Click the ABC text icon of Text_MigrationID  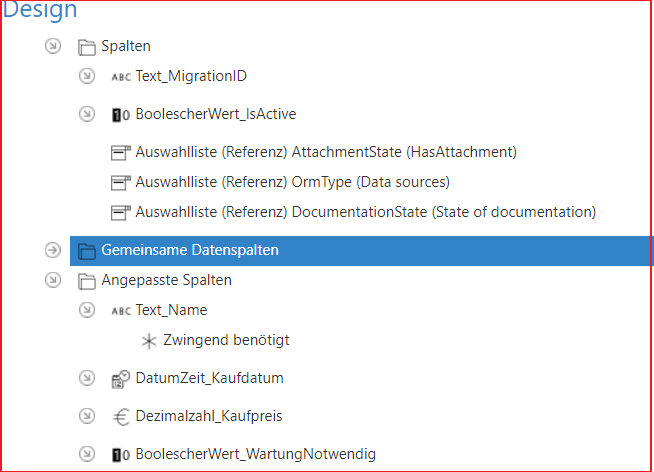pyautogui.click(x=121, y=77)
